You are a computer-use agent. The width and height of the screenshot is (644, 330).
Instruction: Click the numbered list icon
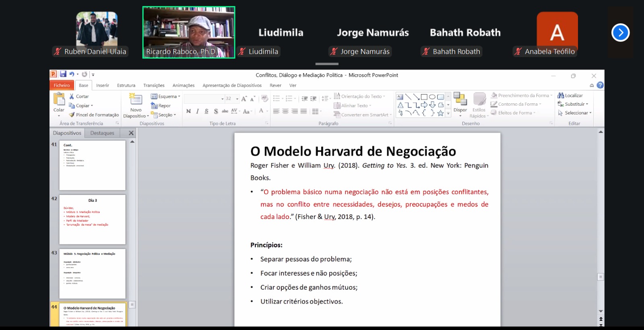[x=289, y=98]
